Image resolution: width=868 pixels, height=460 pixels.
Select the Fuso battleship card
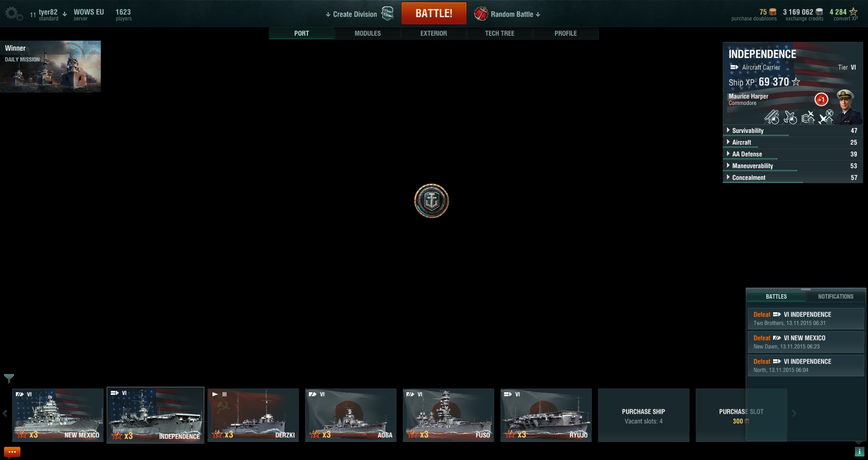448,415
